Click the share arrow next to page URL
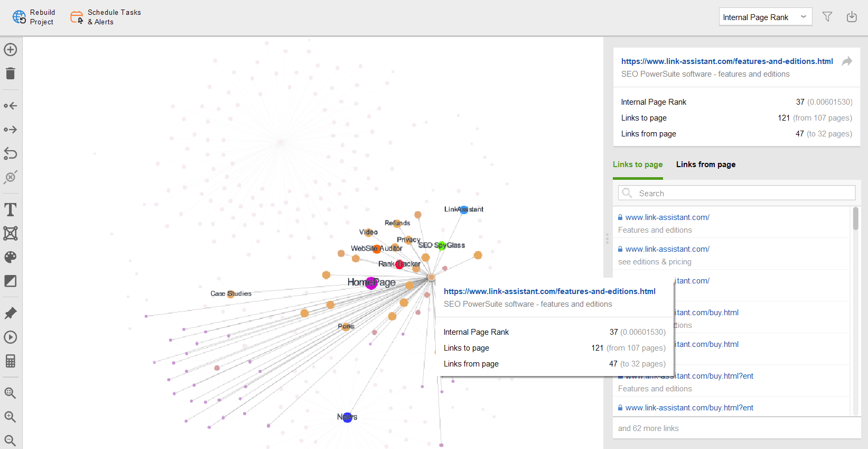This screenshot has width=868, height=449. 847,61
